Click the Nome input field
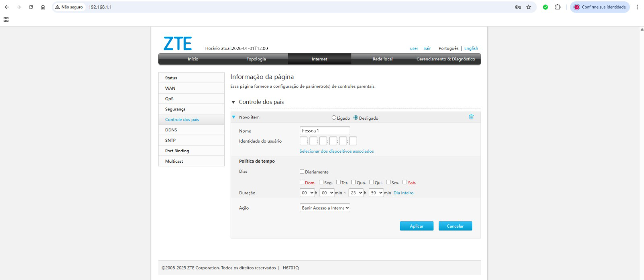This screenshot has height=280, width=644. 324,131
